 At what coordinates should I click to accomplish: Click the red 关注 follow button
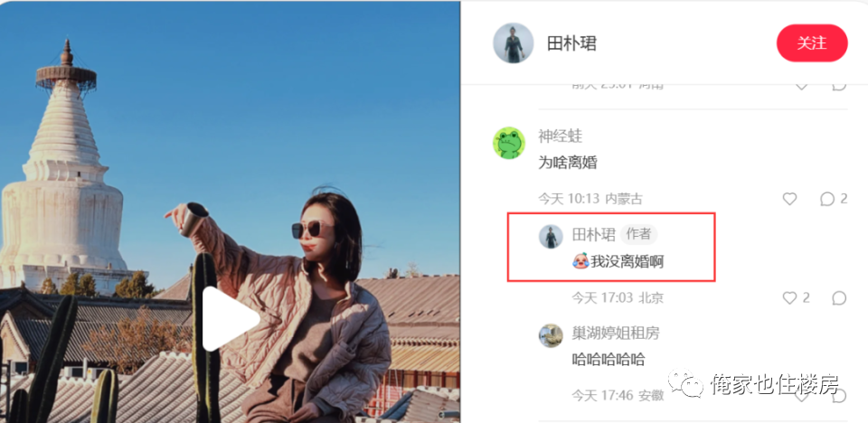812,43
